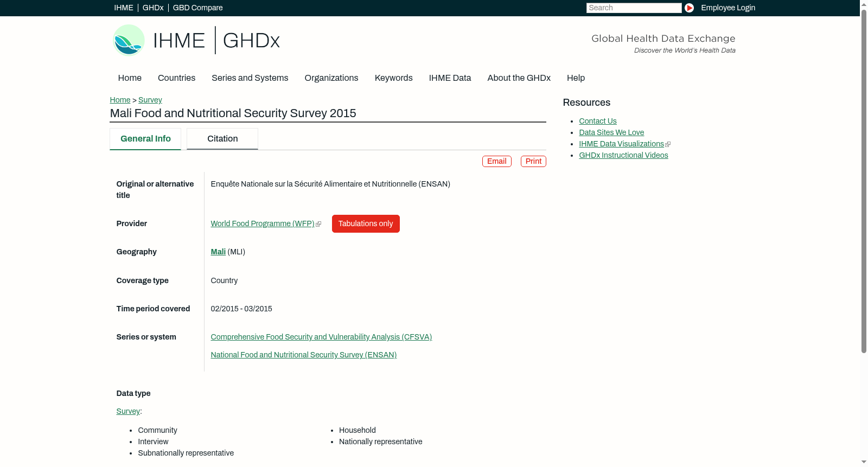Open the Mali geography link
The height and width of the screenshot is (467, 868).
[218, 252]
